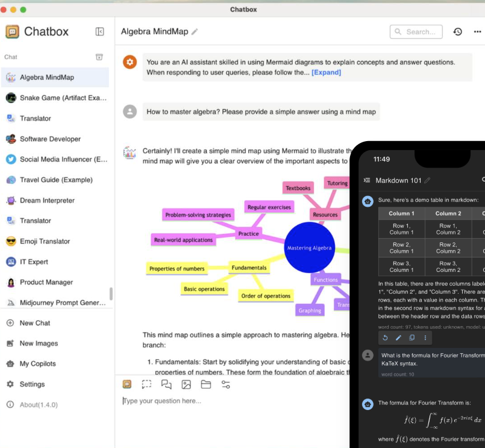This screenshot has height=448, width=485.
Task: Open the phone's sidebar menu icon
Action: (x=367, y=180)
